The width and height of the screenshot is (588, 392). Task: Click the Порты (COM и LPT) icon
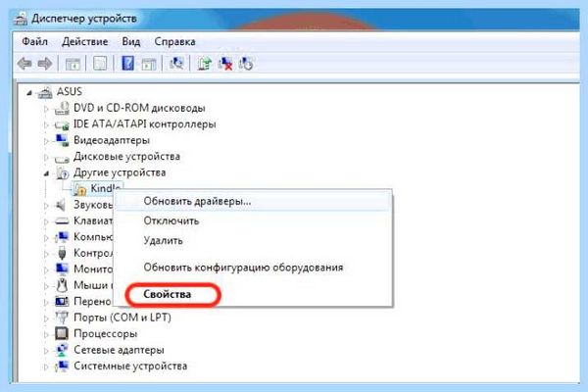pos(62,318)
